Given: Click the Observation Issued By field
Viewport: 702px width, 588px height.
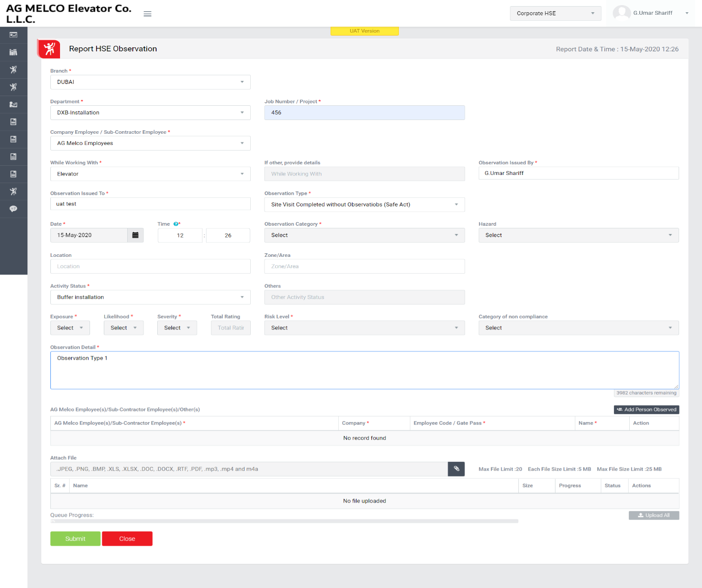Looking at the screenshot, I should 579,173.
